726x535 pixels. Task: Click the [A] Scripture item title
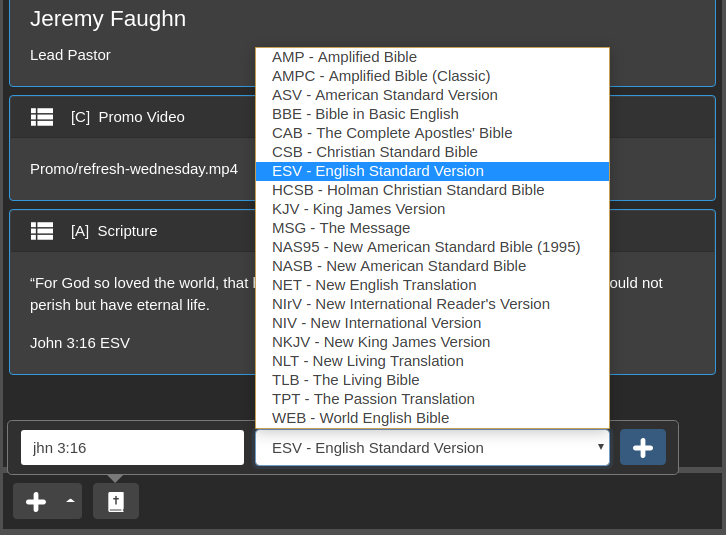(x=114, y=231)
